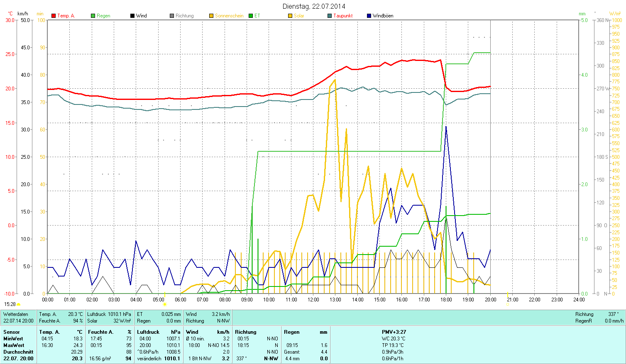Click the green ET legend swatch
Image resolution: width=626 pixels, height=364 pixels.
[x=251, y=16]
